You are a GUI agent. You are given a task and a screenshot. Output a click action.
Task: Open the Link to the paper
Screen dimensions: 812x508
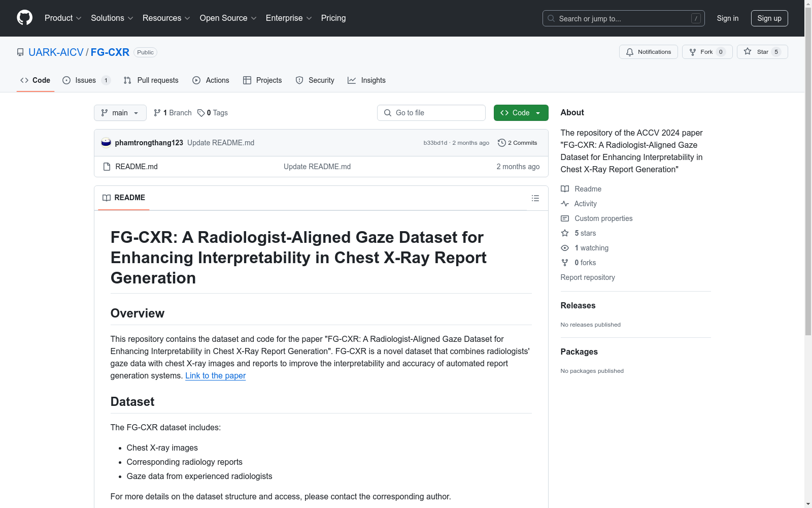(215, 375)
